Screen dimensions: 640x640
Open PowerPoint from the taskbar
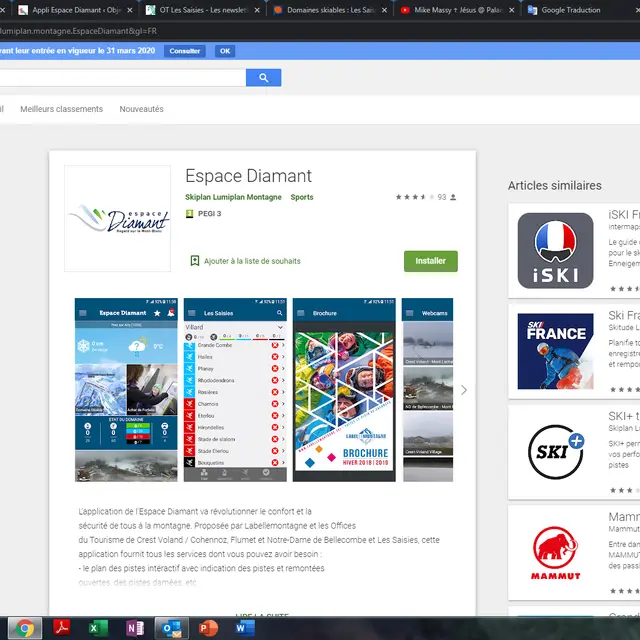click(x=208, y=628)
